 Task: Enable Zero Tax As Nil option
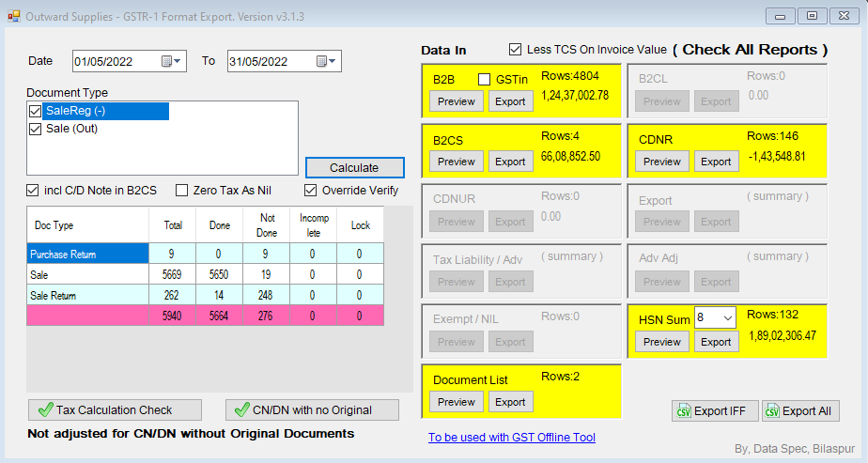(181, 191)
